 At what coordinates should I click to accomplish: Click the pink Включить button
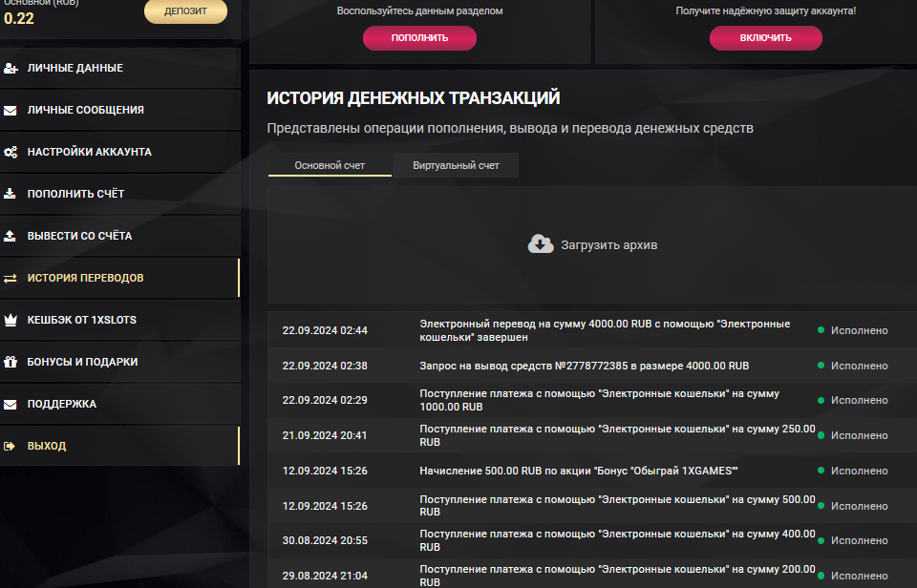coord(765,38)
